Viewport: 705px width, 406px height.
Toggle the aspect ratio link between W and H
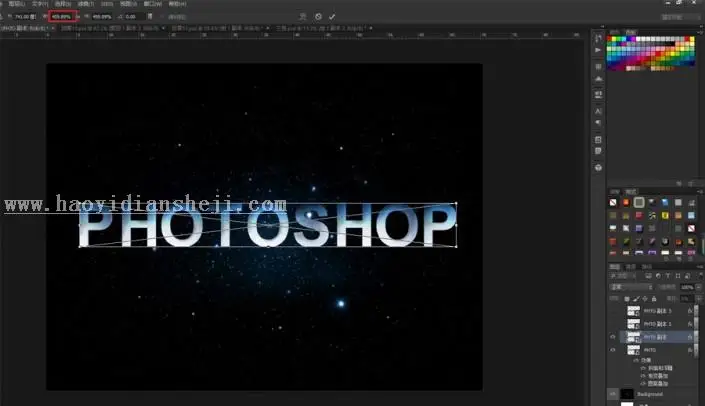pos(78,17)
